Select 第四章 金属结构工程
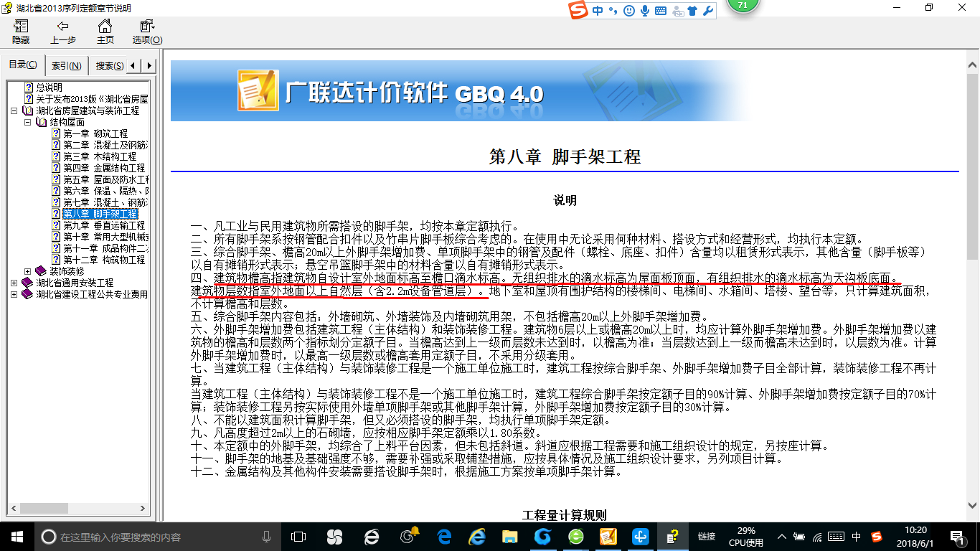The image size is (980, 551). tap(104, 168)
